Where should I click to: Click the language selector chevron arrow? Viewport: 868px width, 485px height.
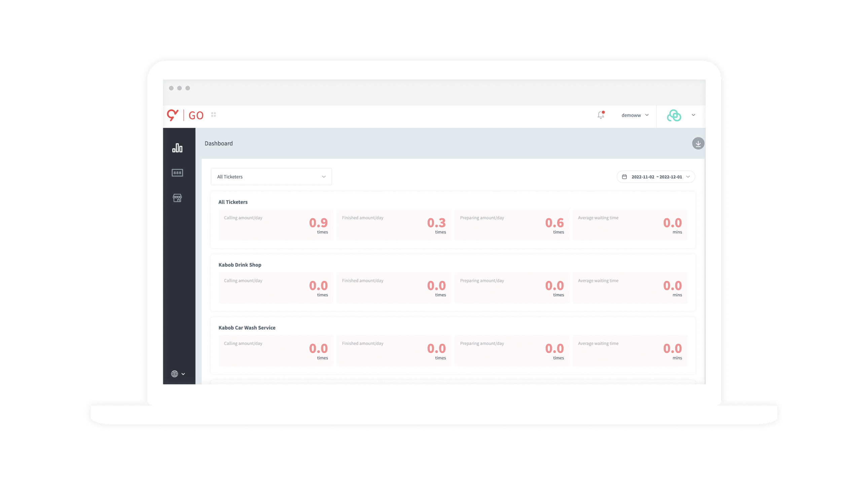[x=183, y=374]
